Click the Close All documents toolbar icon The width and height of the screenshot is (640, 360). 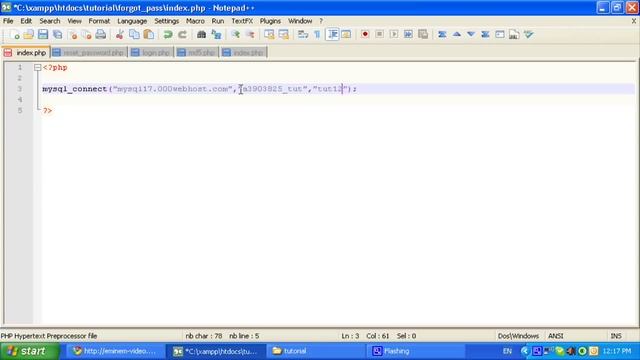87,35
